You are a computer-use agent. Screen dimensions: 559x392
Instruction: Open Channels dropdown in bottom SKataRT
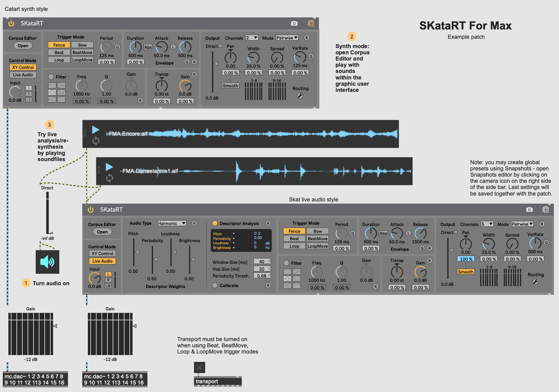pos(487,224)
